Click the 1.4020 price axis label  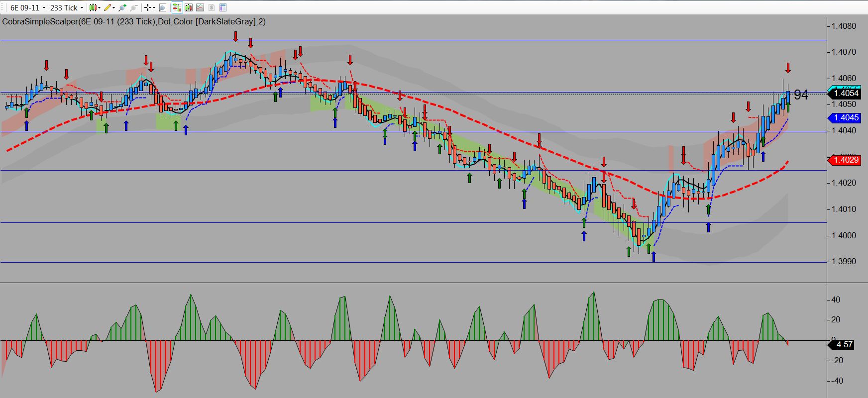click(844, 183)
